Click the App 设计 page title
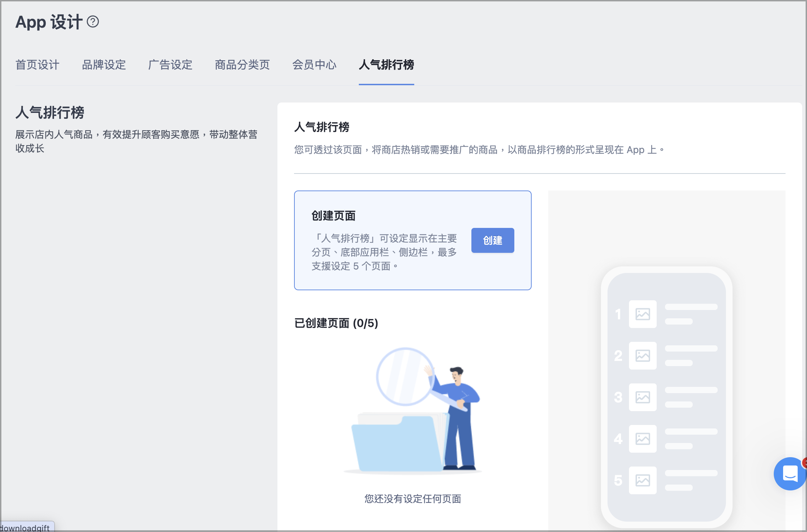Screen dimensions: 807x532 (x=49, y=22)
